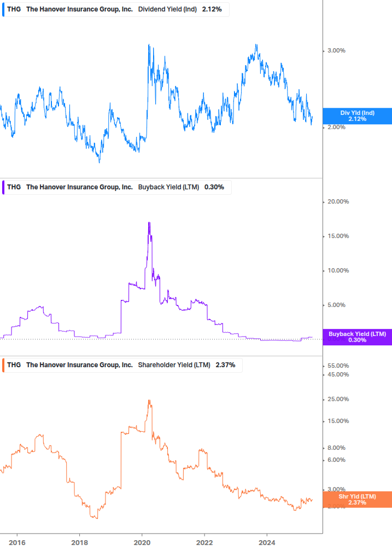Click the 10.00% tick on buyback yield axis
The height and width of the screenshot is (550, 392).
point(338,270)
